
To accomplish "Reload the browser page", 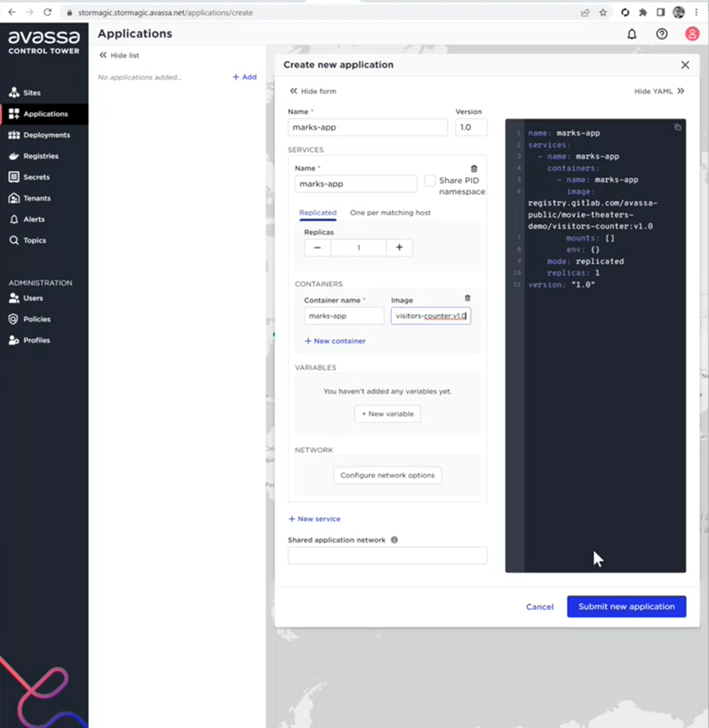I will [48, 12].
